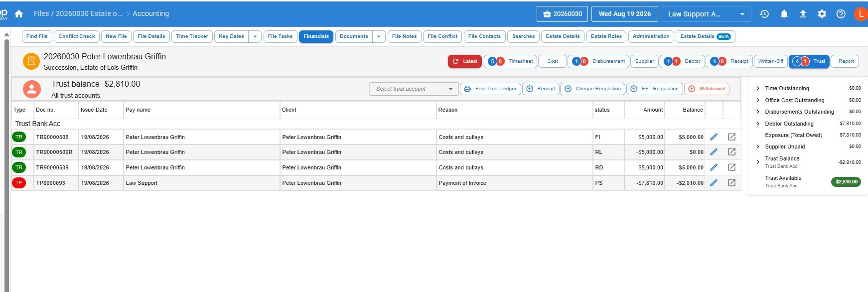Open the Administration tab

click(651, 36)
